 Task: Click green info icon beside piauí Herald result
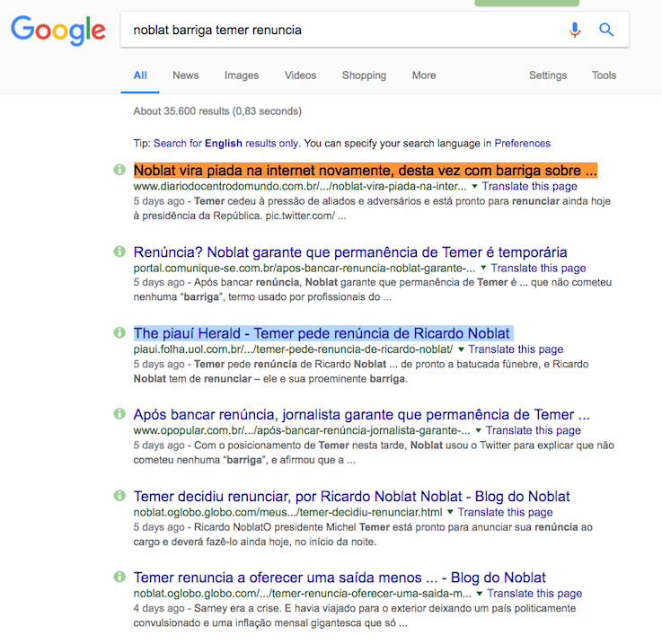pos(119,333)
